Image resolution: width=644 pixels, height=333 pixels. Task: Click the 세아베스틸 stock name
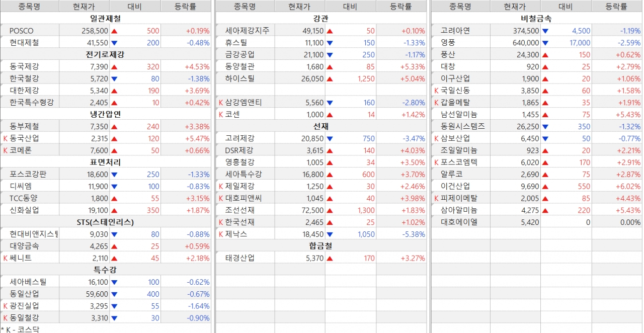click(28, 282)
